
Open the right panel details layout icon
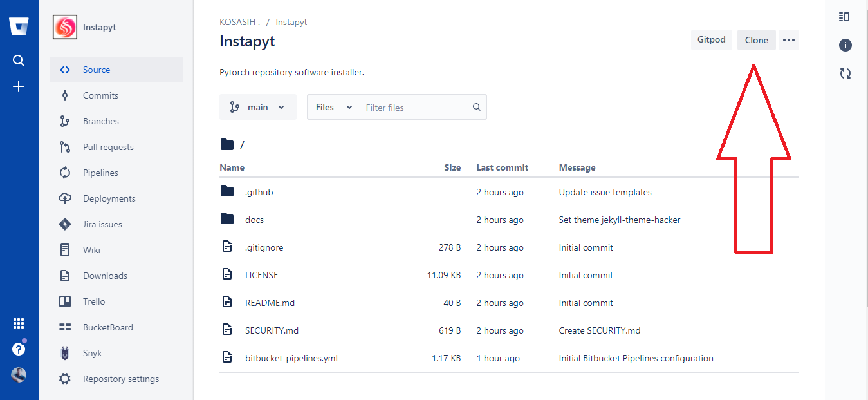click(845, 17)
